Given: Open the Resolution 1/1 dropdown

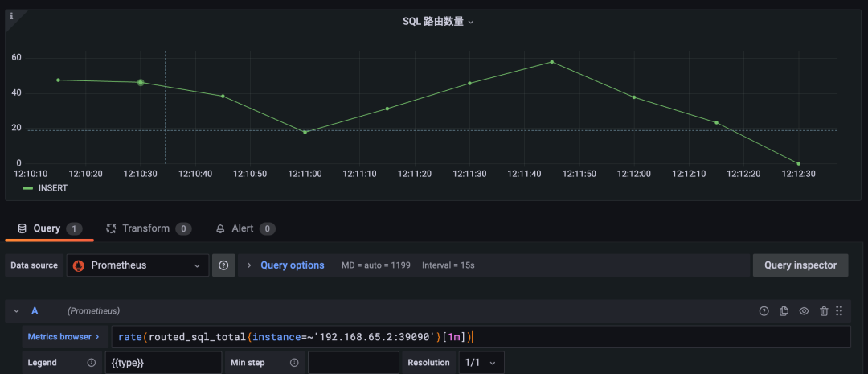Looking at the screenshot, I should [481, 363].
